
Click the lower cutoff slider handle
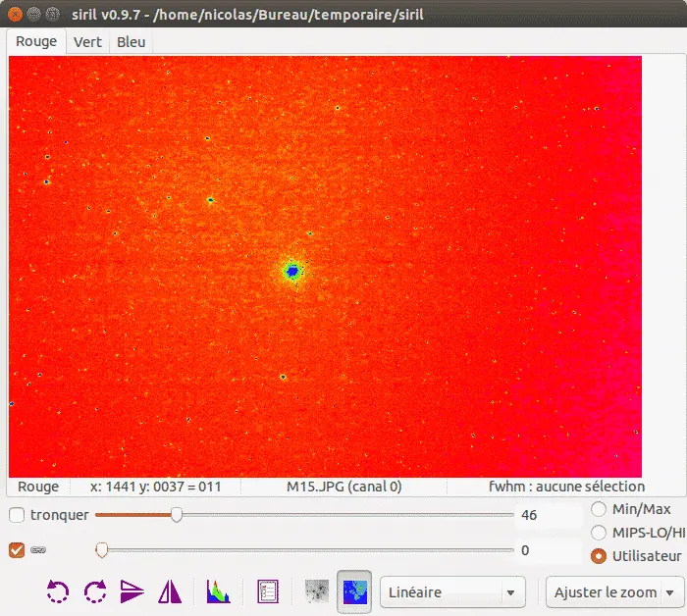click(x=102, y=550)
